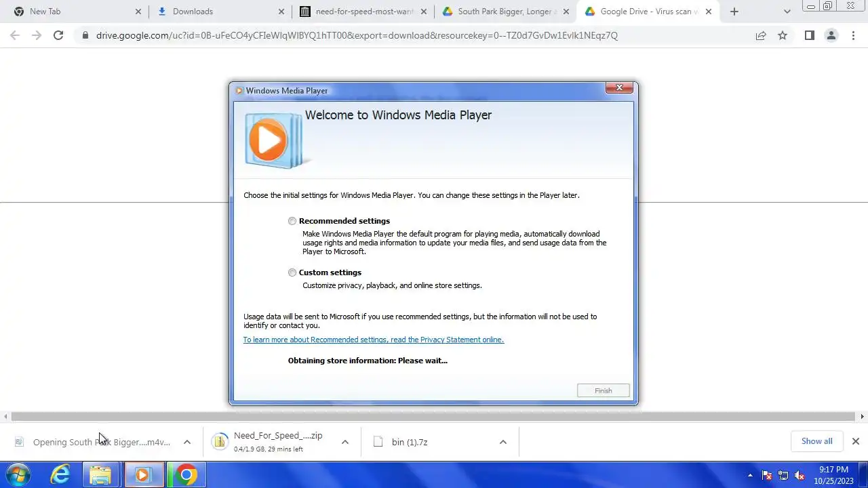Click the Finish button in Media Player
Image resolution: width=868 pixels, height=488 pixels.
click(x=603, y=390)
